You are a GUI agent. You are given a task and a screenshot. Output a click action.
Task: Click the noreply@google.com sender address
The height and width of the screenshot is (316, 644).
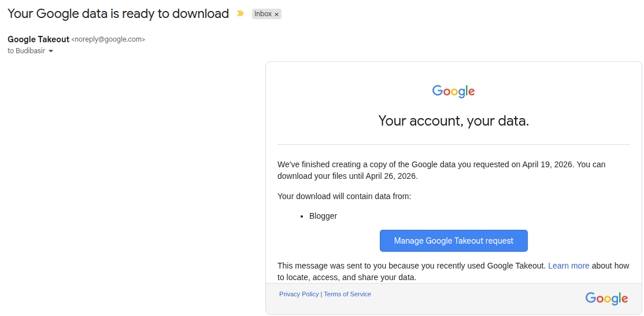tap(108, 39)
